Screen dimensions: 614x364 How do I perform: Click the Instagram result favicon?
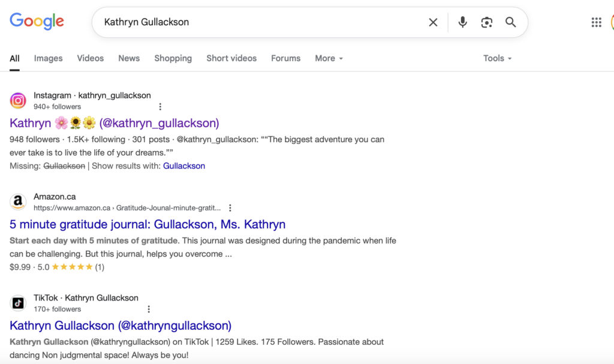(18, 101)
